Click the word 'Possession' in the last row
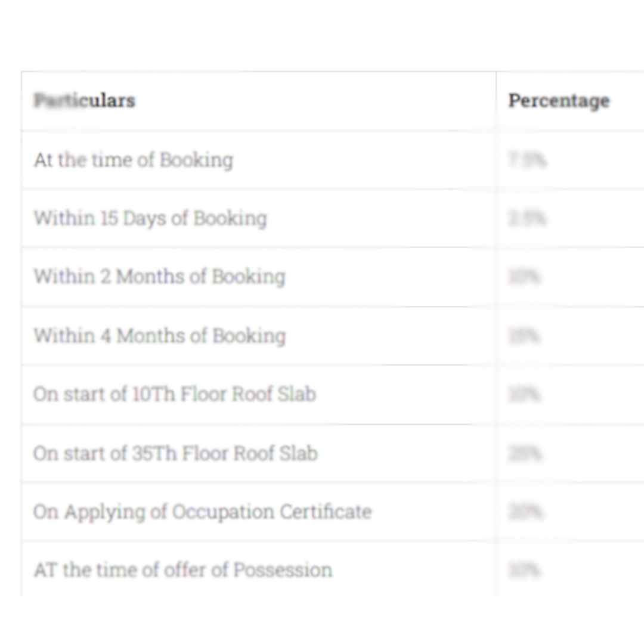 pyautogui.click(x=283, y=570)
